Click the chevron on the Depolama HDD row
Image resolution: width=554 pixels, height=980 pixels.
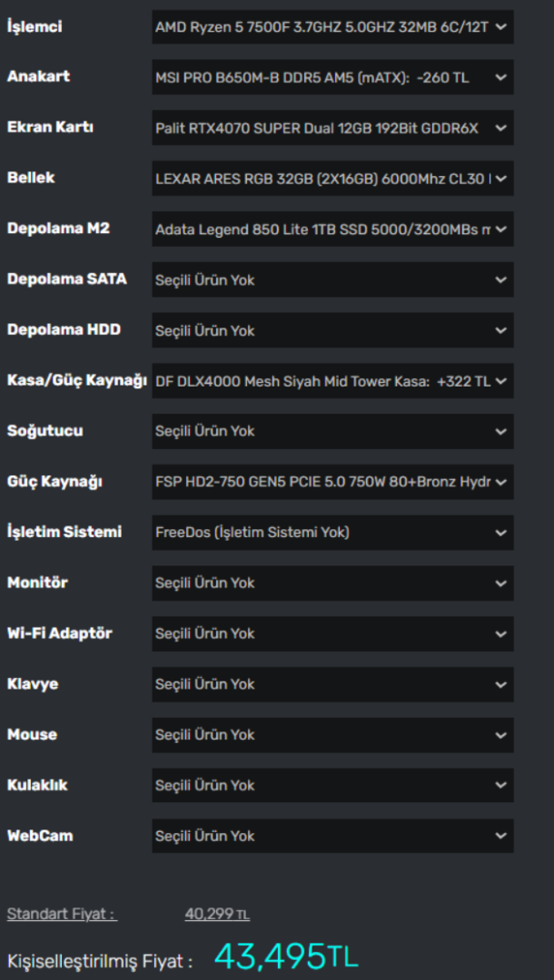tap(500, 330)
